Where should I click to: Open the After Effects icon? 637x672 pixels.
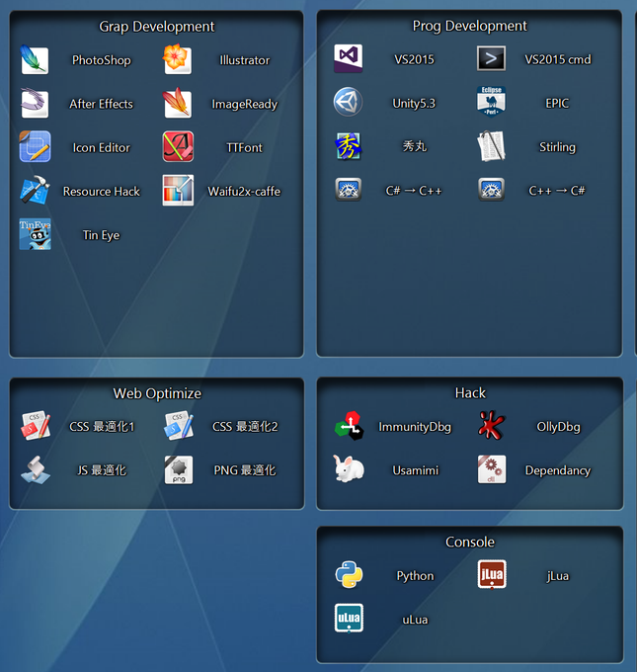[35, 104]
